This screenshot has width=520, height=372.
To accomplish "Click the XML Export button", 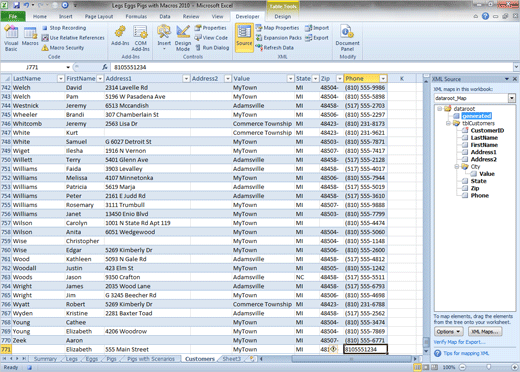I will (317, 38).
